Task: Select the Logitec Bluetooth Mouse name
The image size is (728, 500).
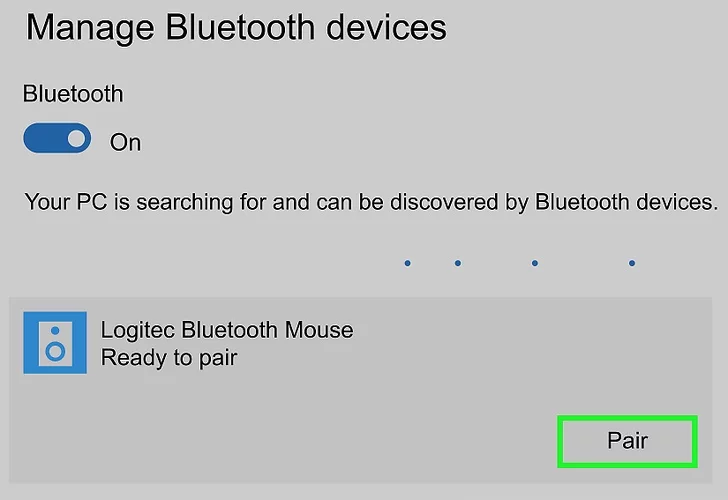Action: point(226,329)
